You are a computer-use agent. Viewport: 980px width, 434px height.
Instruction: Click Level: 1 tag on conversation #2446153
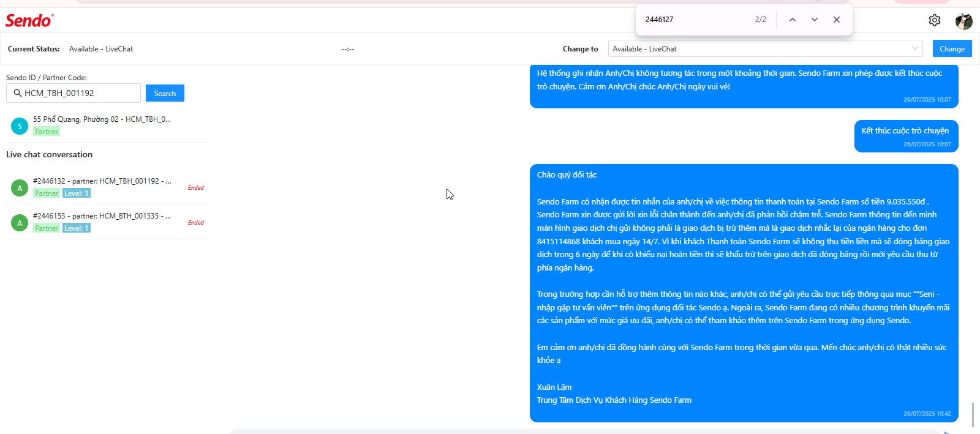tap(77, 228)
